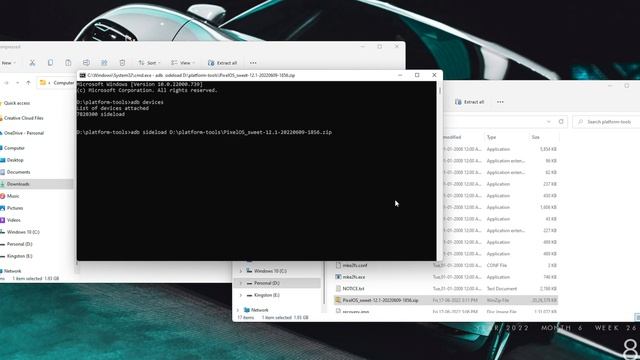Click the Cut icon in left Explorer toolbar
This screenshot has width=640, height=360.
[32, 63]
